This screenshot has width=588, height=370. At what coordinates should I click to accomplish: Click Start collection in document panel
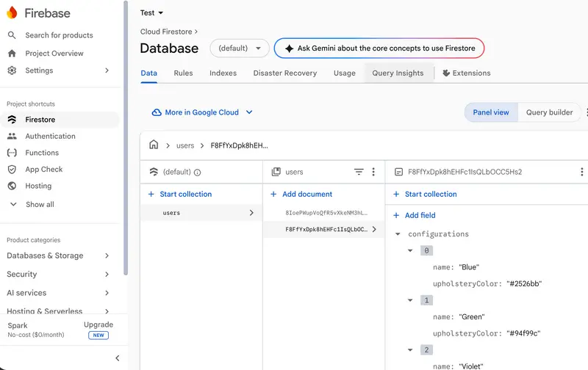click(x=426, y=194)
